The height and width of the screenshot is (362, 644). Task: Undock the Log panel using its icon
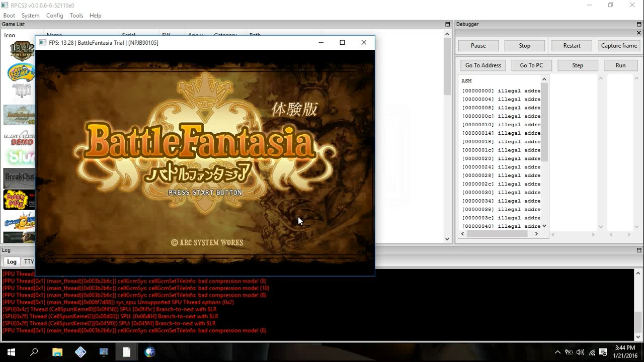(639, 250)
